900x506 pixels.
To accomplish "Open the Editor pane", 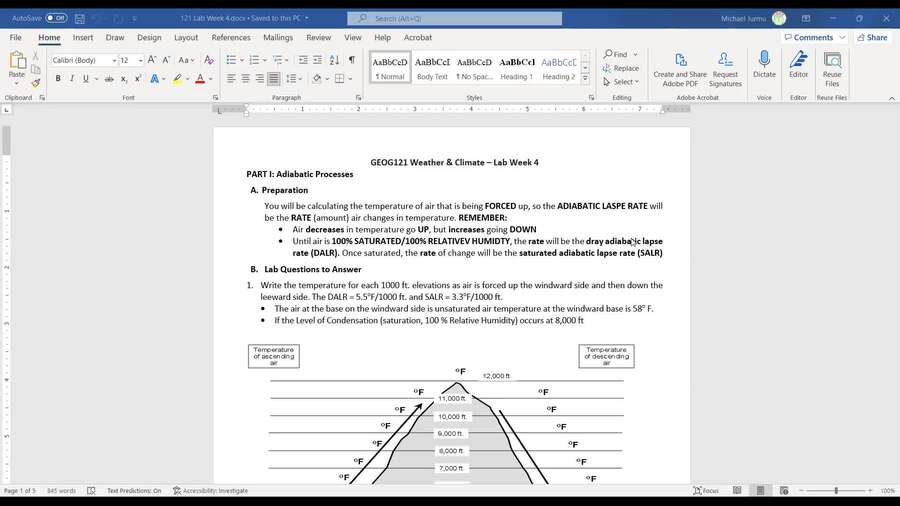I will 798,64.
